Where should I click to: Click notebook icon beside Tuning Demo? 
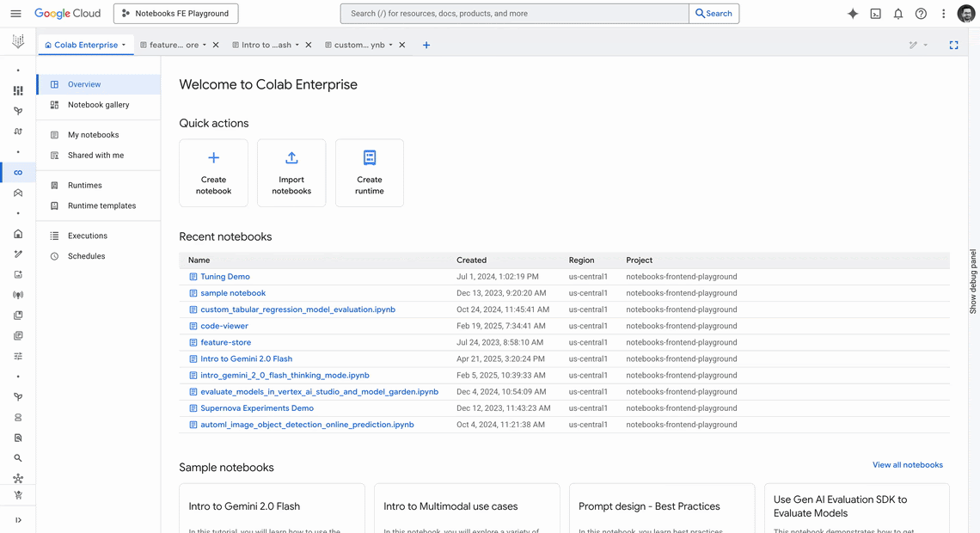193,277
